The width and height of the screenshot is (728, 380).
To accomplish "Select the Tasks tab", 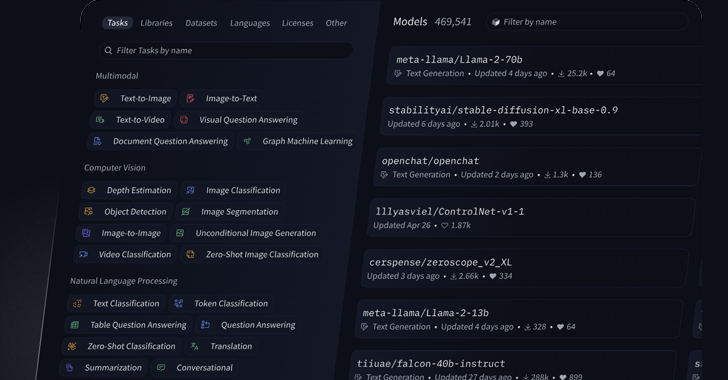I will pos(117,23).
